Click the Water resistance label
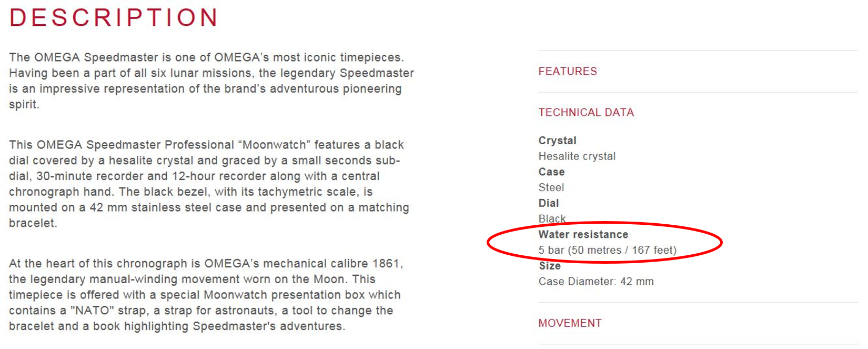Image resolution: width=868 pixels, height=349 pixels. pos(583,234)
